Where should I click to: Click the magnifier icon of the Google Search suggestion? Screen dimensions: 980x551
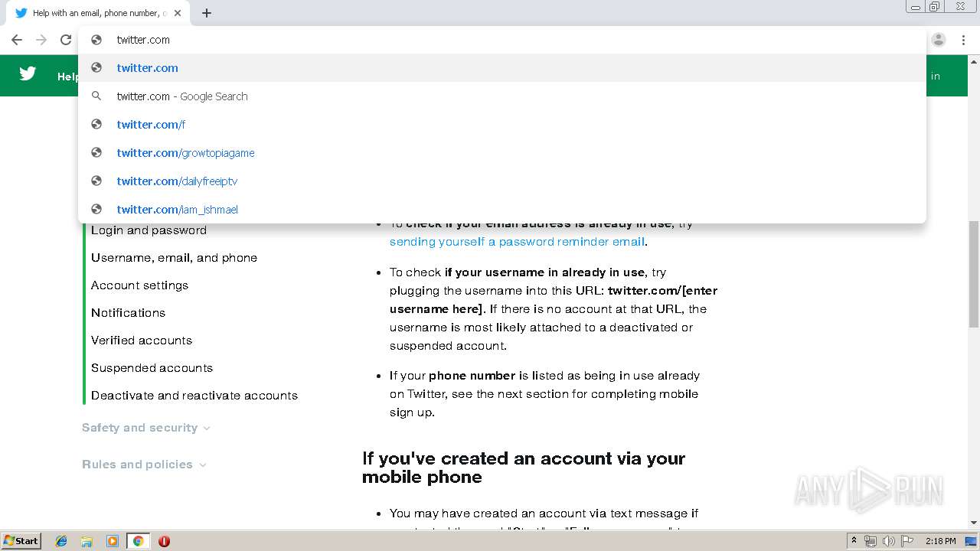click(x=96, y=96)
